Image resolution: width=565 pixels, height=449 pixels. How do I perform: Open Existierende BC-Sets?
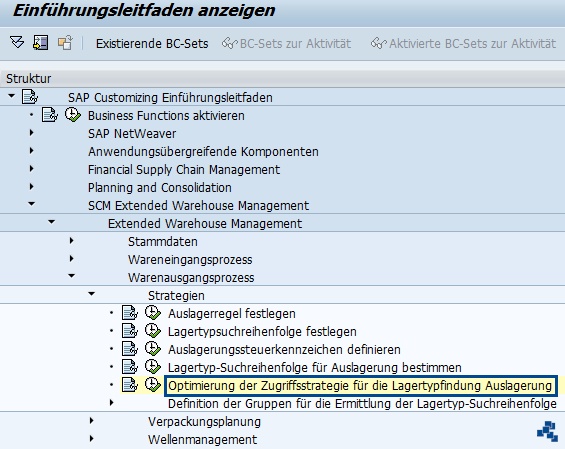(x=152, y=44)
